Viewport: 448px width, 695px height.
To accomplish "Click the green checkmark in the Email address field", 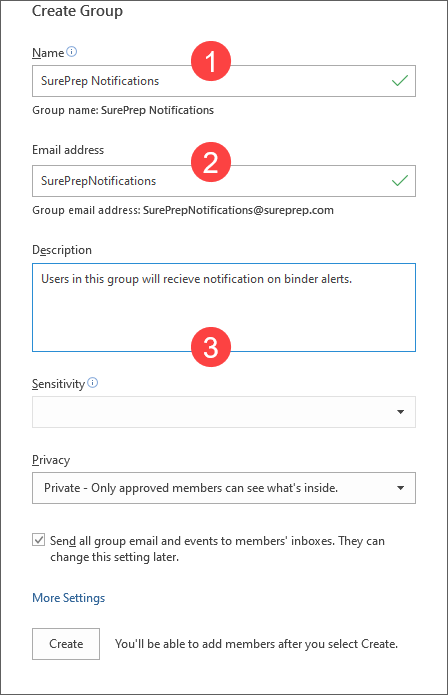I will 400,180.
